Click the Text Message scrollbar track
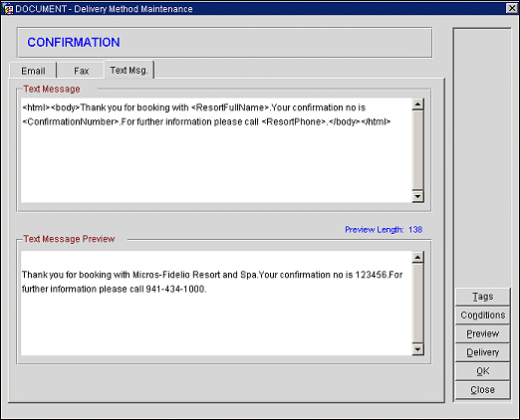 (417, 150)
